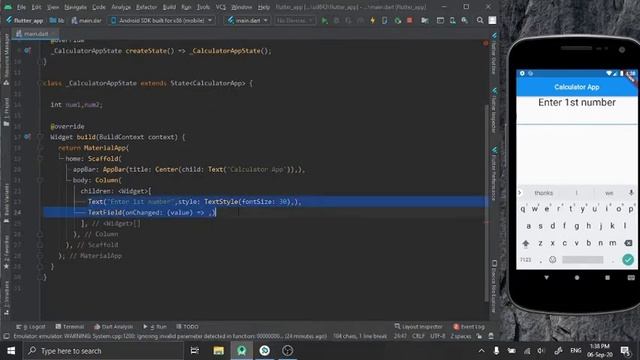Tap the emoji key on emulator keyboard
Screen dimensions: 640x360
552,260
